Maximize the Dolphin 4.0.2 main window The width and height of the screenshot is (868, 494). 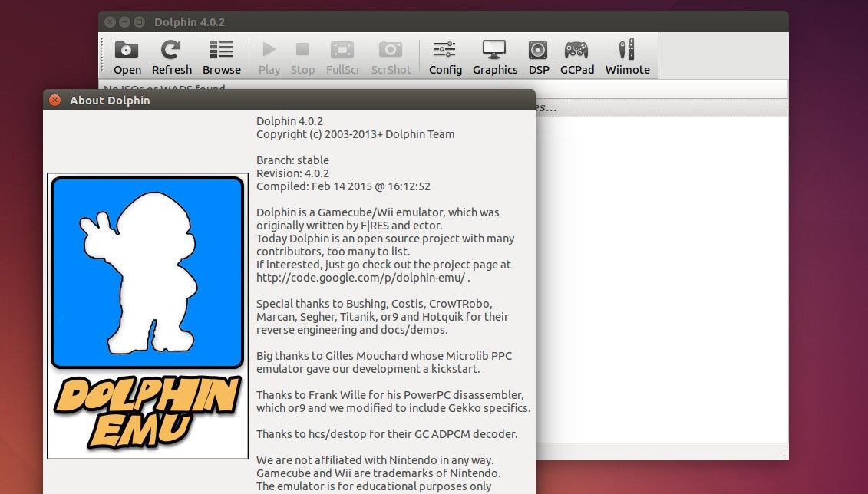click(140, 22)
